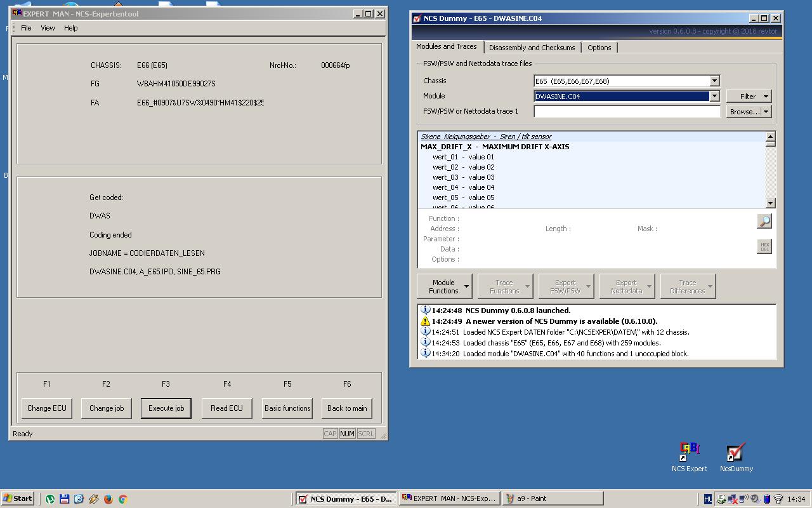Click the disconnected network tray icon
The width and height of the screenshot is (812, 508).
pyautogui.click(x=733, y=499)
